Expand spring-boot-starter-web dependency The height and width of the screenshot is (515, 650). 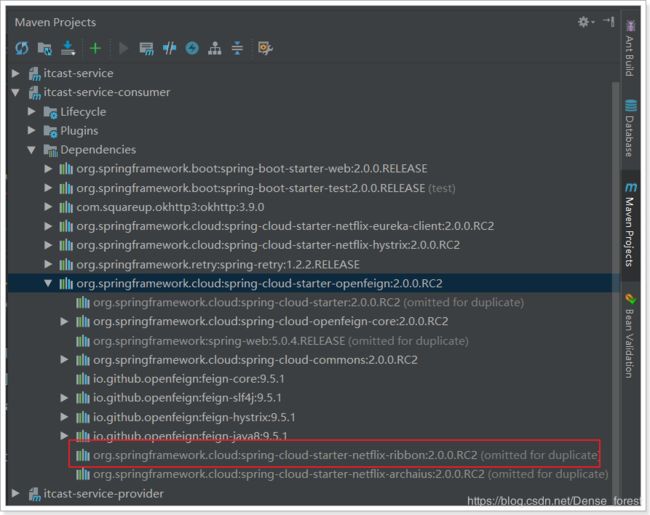[48, 169]
